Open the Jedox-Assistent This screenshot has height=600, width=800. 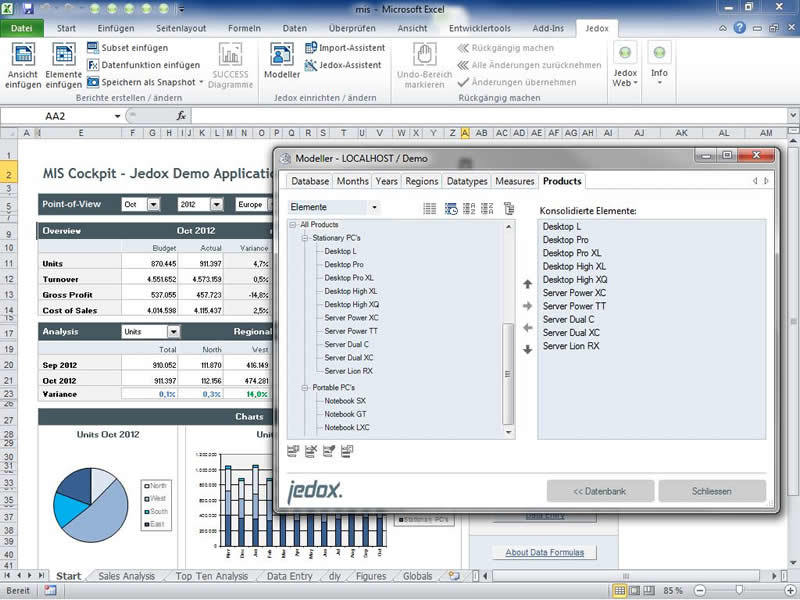click(x=343, y=65)
